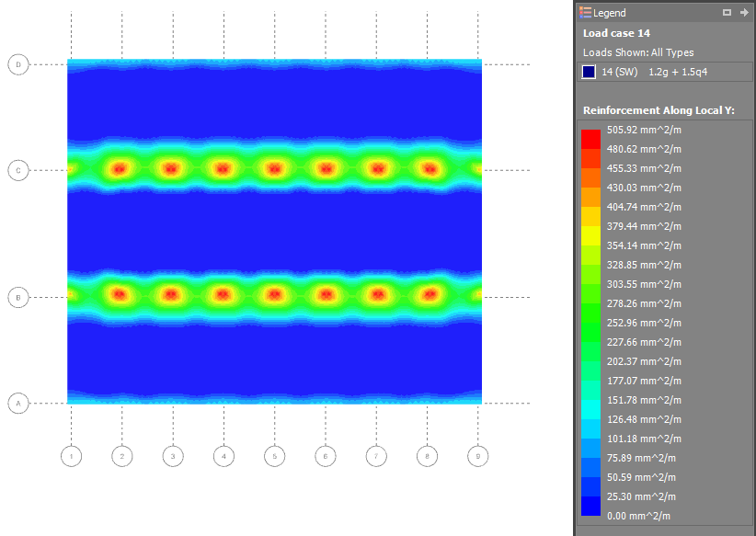Click the legend value 328.85 mm^2/m
The height and width of the screenshot is (536, 756).
click(x=644, y=265)
